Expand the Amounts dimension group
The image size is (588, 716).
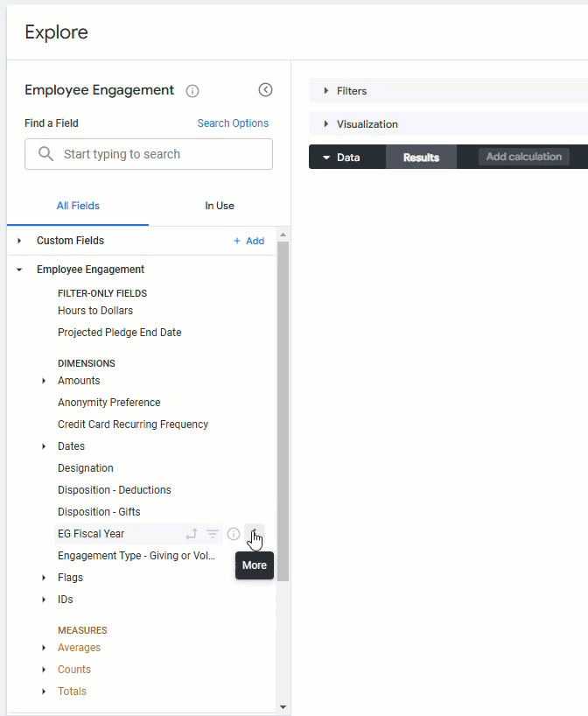pyautogui.click(x=44, y=381)
